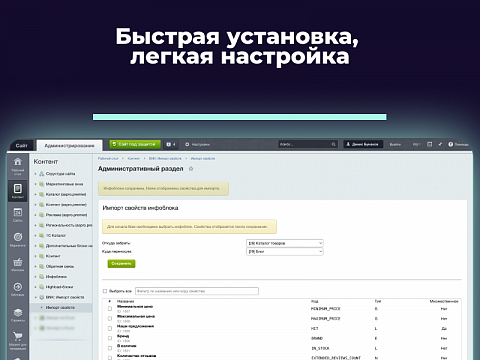Click the green Сохранить button
This screenshot has width=480, height=360.
121,264
